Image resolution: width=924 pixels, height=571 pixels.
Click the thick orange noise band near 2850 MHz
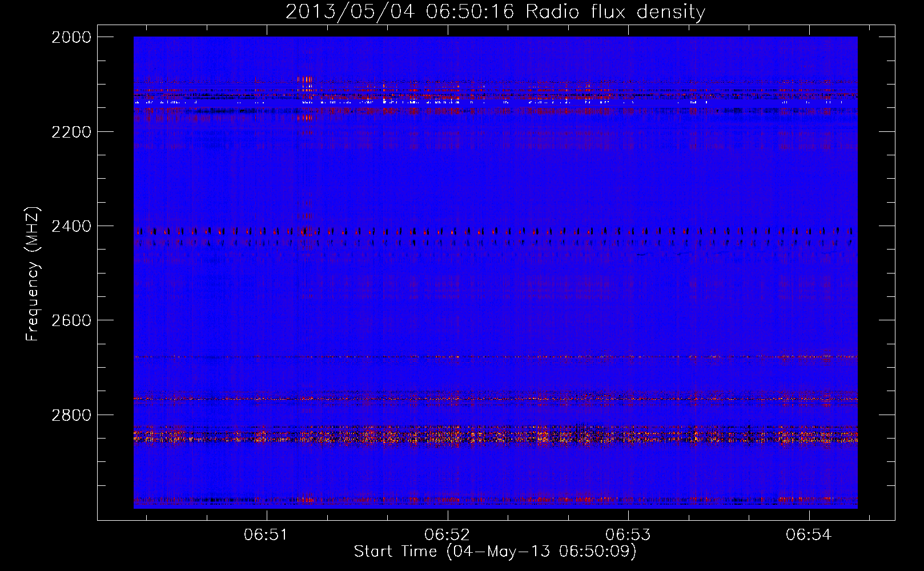click(491, 437)
